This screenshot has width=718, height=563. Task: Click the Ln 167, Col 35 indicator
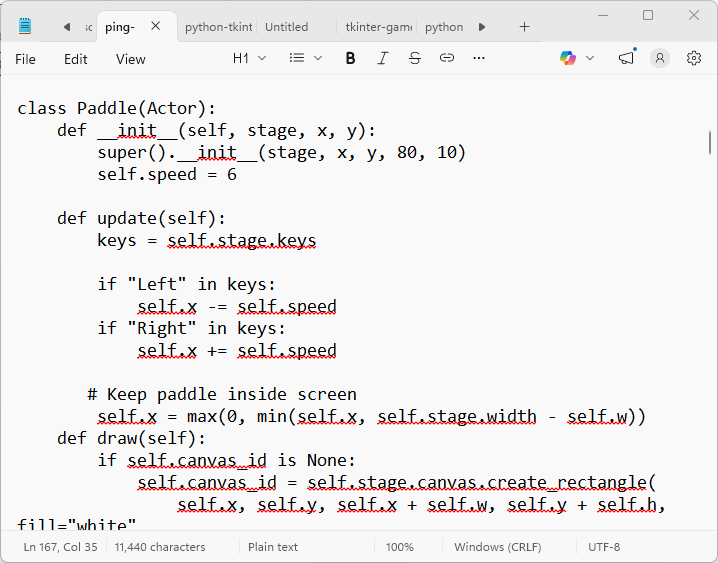coord(60,547)
